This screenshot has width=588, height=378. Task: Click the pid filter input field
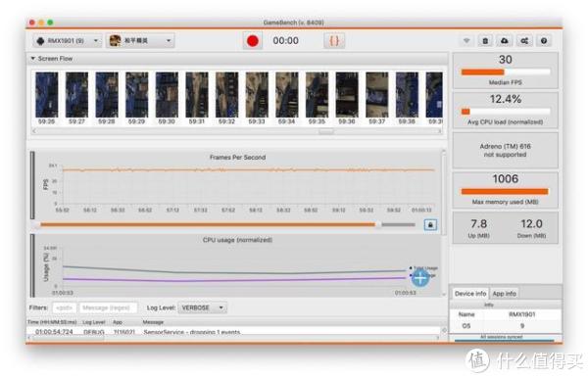tap(64, 307)
